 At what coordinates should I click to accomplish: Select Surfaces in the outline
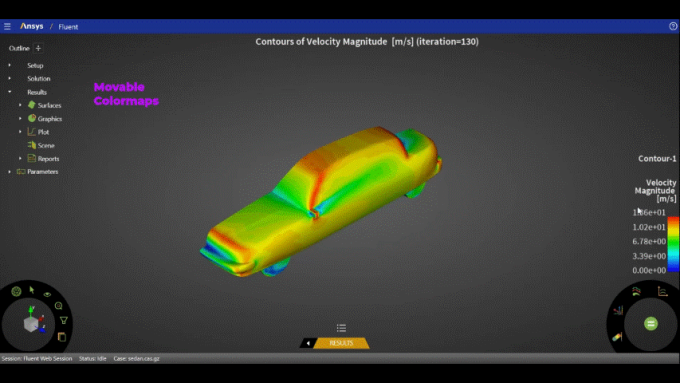pyautogui.click(x=50, y=106)
